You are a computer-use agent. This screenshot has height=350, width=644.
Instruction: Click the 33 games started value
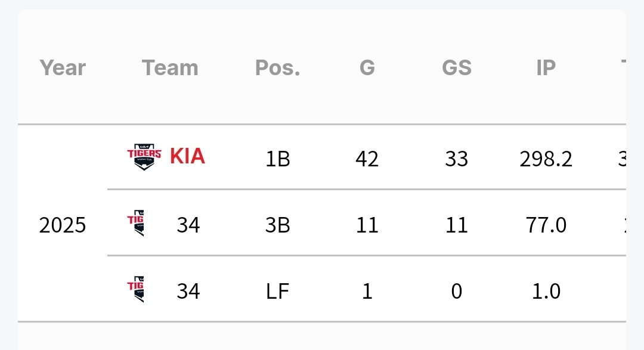coord(457,159)
